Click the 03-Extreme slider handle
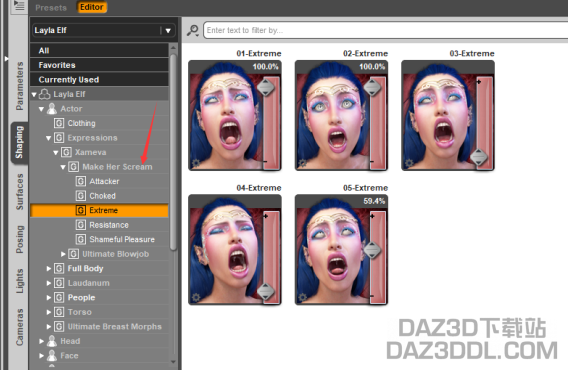This screenshot has height=370, width=568. [479, 157]
